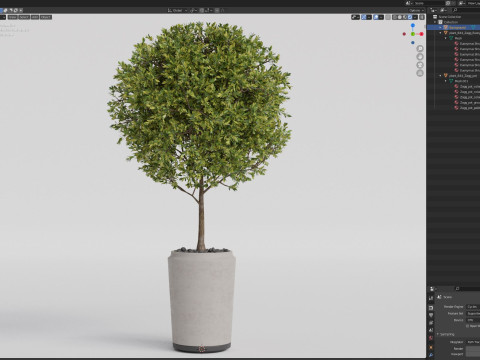Screen dimensions: 480x360
Task: Switch to wireframe viewport shading
Action: (x=395, y=17)
